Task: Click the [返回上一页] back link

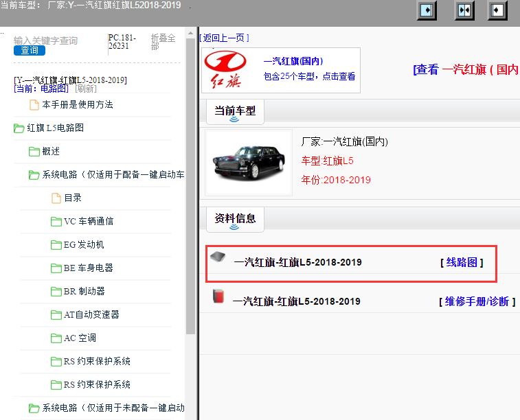Action: point(224,38)
